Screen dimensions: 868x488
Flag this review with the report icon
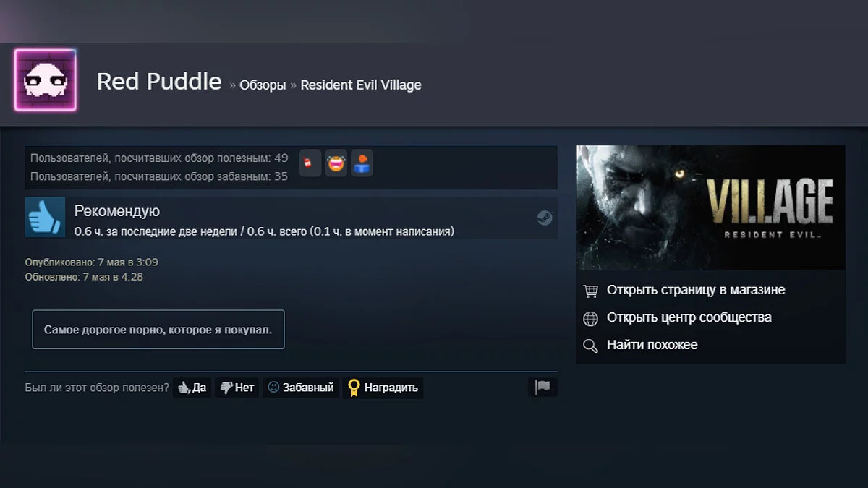[542, 388]
